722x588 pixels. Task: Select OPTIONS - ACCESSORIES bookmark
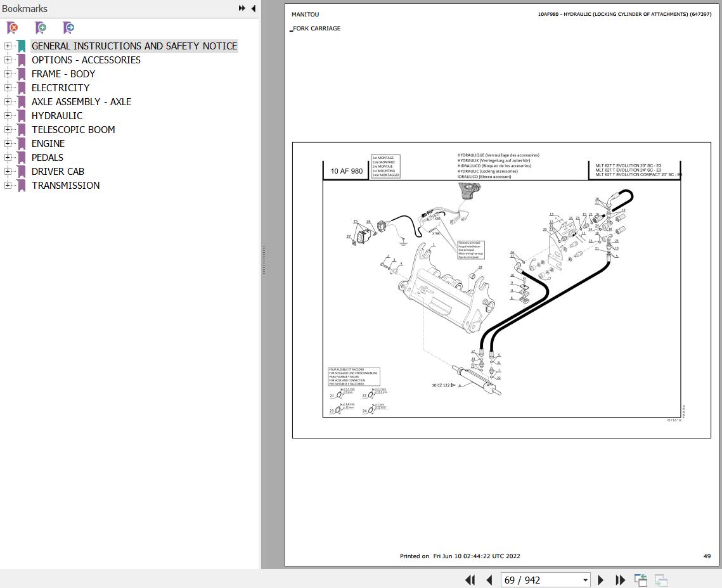click(x=86, y=60)
